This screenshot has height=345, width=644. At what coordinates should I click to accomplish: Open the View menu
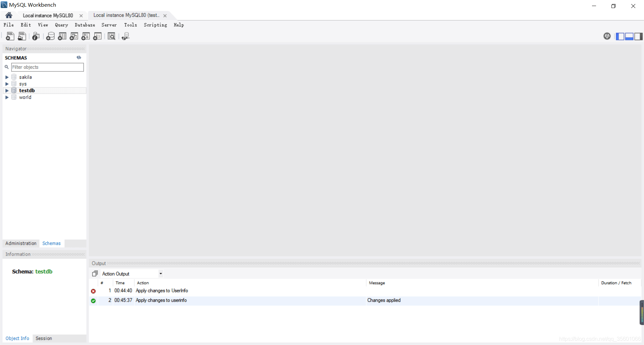point(43,25)
